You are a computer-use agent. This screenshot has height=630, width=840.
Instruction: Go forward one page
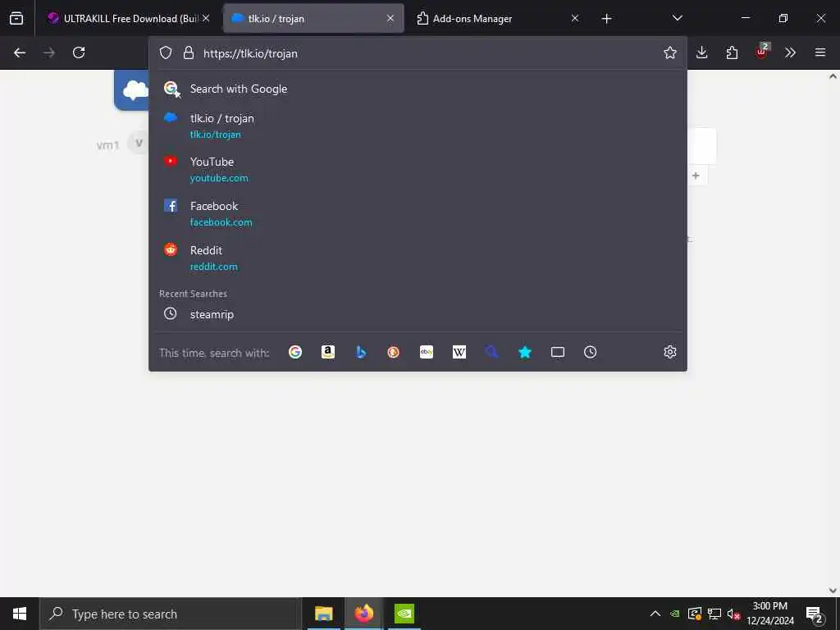(49, 52)
